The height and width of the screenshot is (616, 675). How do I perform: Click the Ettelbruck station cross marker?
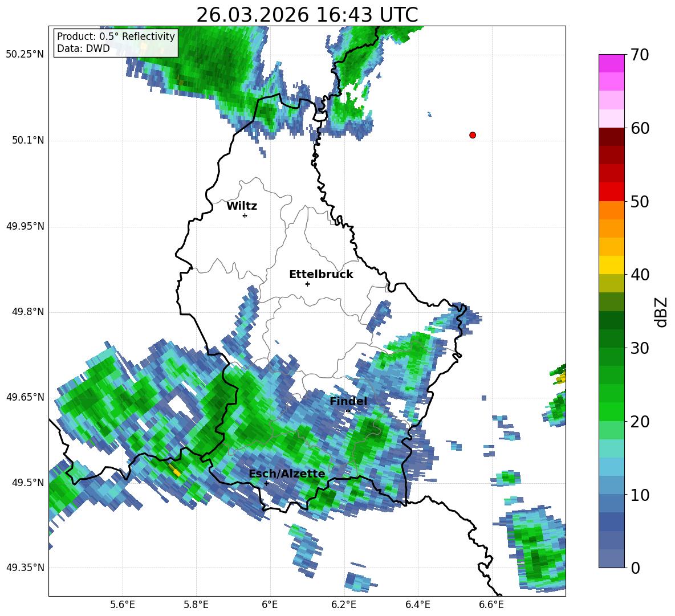[307, 284]
